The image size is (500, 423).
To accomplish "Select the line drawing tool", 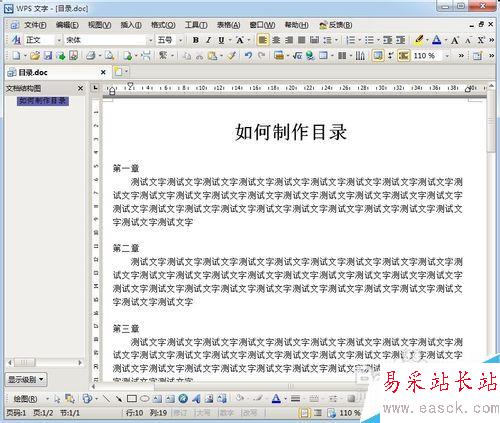I will tap(106, 398).
